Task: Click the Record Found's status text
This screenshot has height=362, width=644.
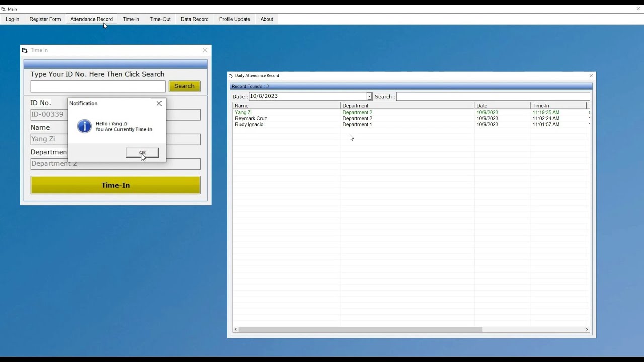Action: tap(250, 86)
